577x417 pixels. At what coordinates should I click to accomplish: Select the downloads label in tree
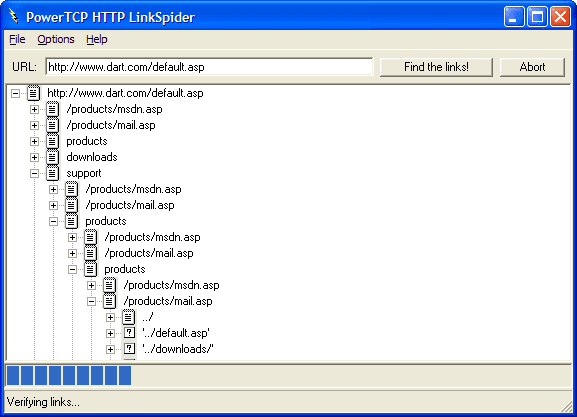coord(92,157)
